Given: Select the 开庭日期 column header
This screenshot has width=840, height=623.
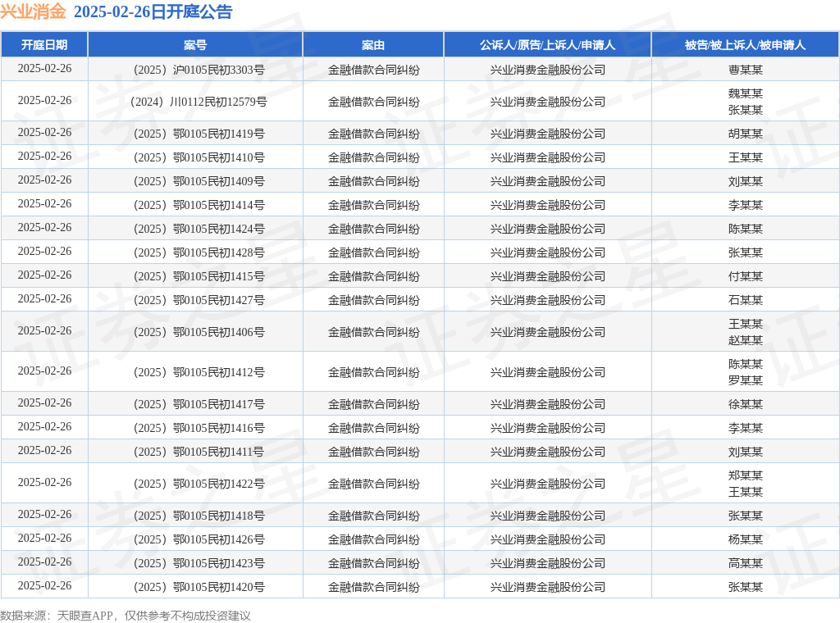Looking at the screenshot, I should 44,45.
